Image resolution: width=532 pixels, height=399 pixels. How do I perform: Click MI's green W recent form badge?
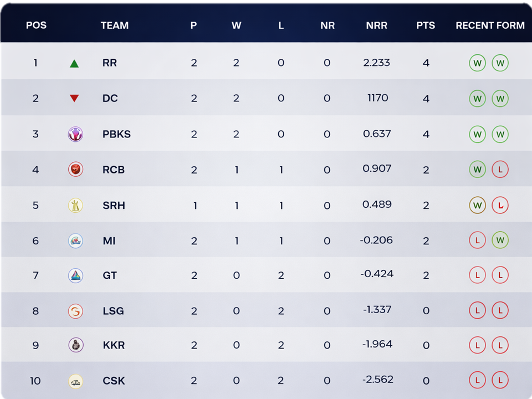tap(500, 241)
